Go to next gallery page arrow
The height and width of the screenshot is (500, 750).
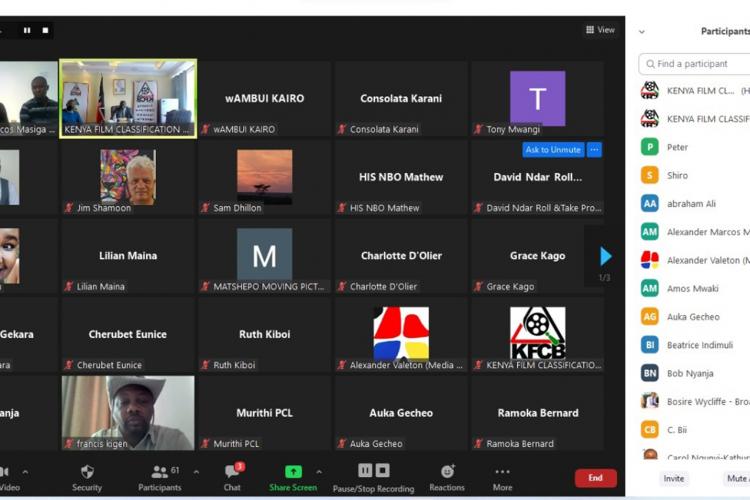605,256
